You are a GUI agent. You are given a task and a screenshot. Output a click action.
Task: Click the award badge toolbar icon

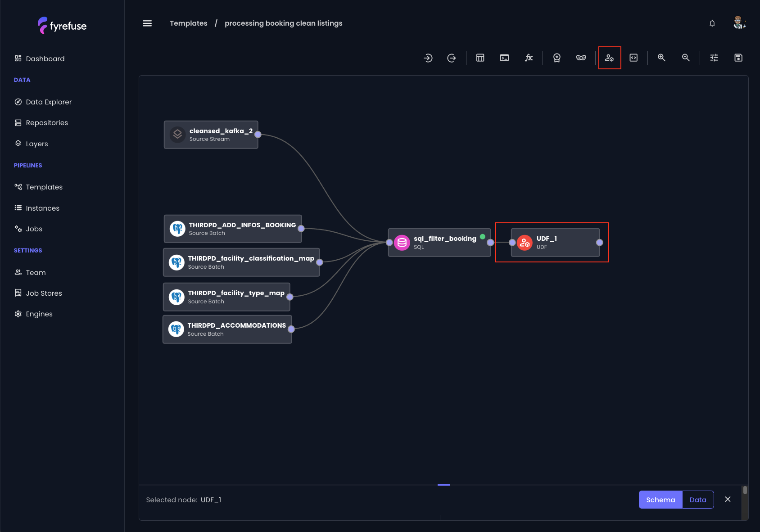[x=557, y=58]
